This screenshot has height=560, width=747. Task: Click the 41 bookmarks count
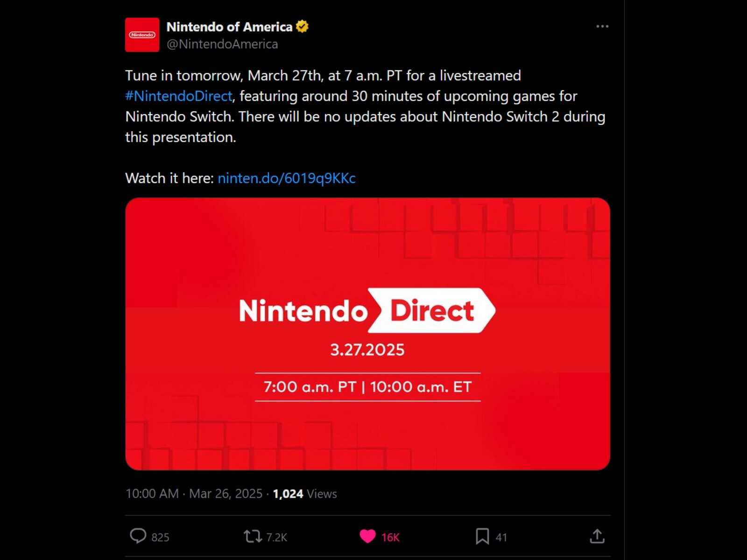pyautogui.click(x=501, y=538)
